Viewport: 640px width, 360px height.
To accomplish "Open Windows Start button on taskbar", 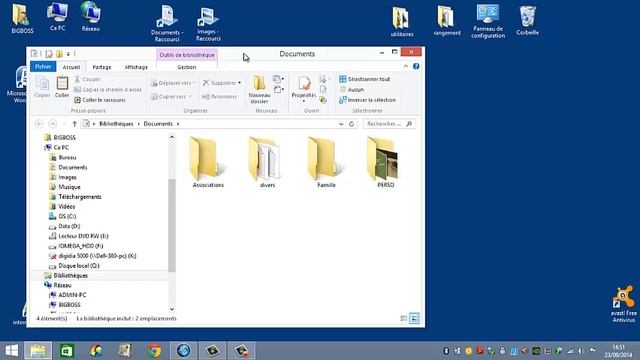I will tap(11, 351).
